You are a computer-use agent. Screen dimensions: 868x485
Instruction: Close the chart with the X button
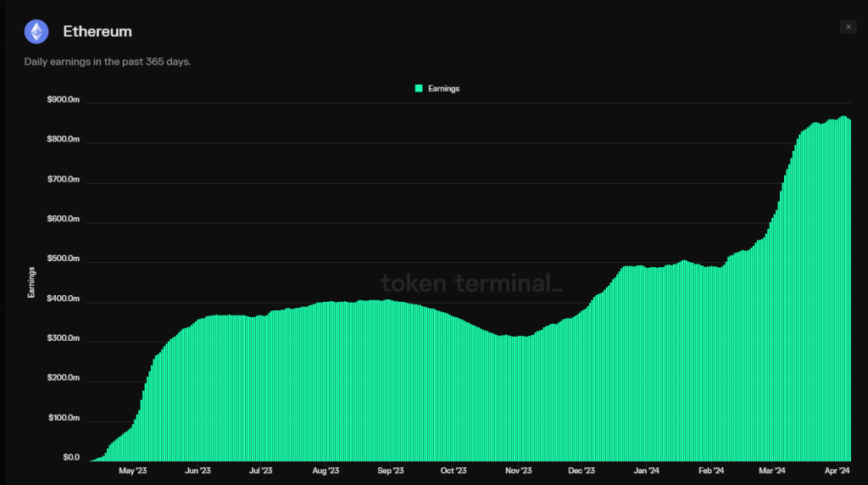tap(849, 27)
